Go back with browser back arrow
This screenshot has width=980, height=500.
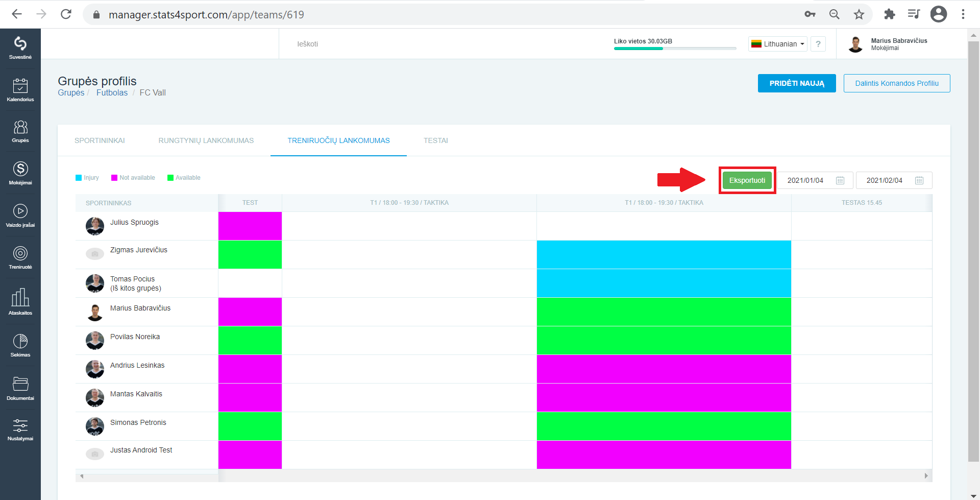pyautogui.click(x=17, y=14)
